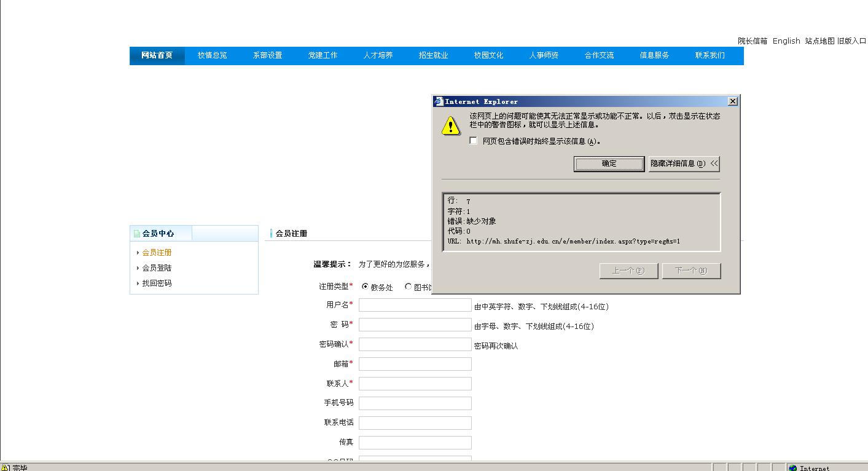The height and width of the screenshot is (471, 868).
Task: Click the 温馨提示 label text
Action: click(332, 264)
